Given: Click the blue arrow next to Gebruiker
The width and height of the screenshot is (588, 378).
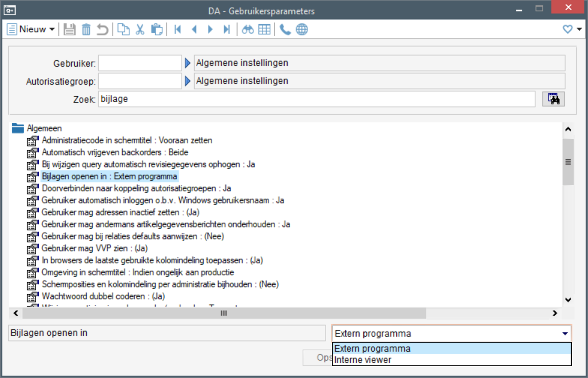Looking at the screenshot, I should click(188, 63).
